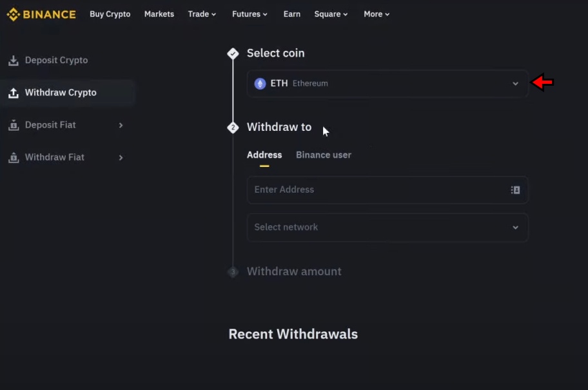Click the Withdraw Crypto upload icon
Image resolution: width=588 pixels, height=390 pixels.
coord(14,92)
